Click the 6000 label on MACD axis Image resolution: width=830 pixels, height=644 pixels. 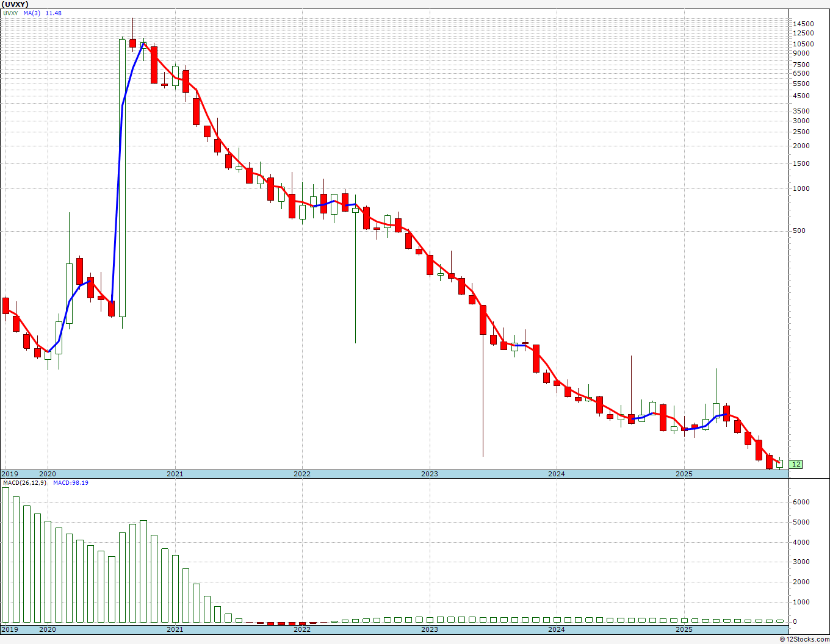click(x=801, y=502)
